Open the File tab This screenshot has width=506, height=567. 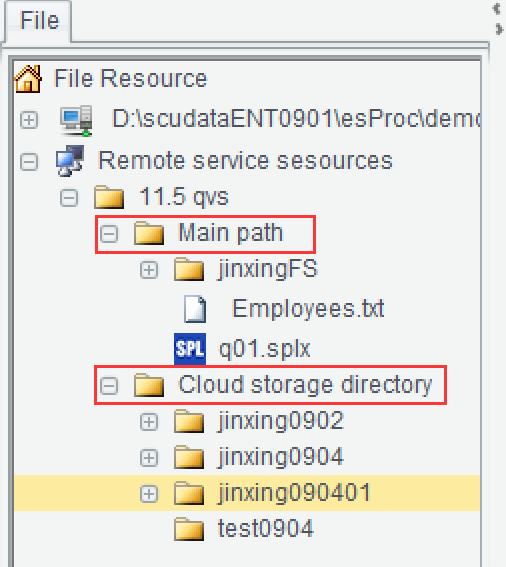click(38, 21)
